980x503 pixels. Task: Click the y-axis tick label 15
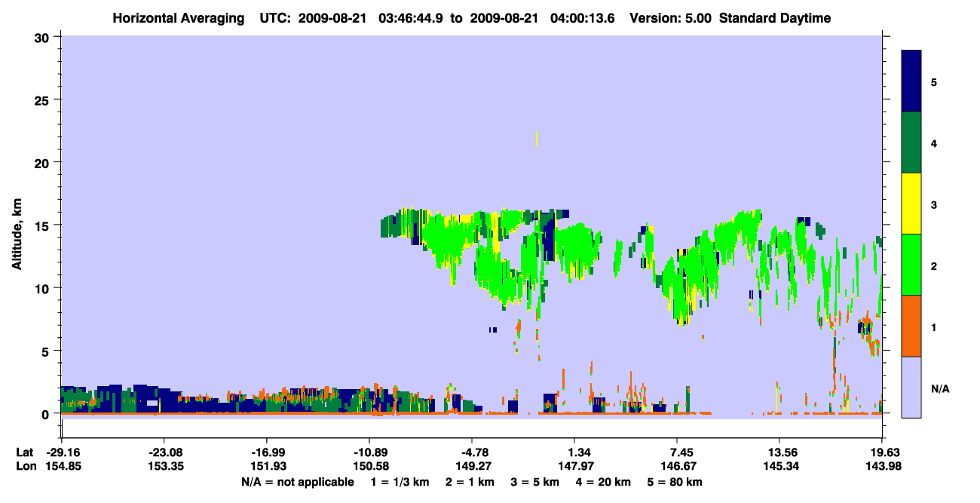44,225
